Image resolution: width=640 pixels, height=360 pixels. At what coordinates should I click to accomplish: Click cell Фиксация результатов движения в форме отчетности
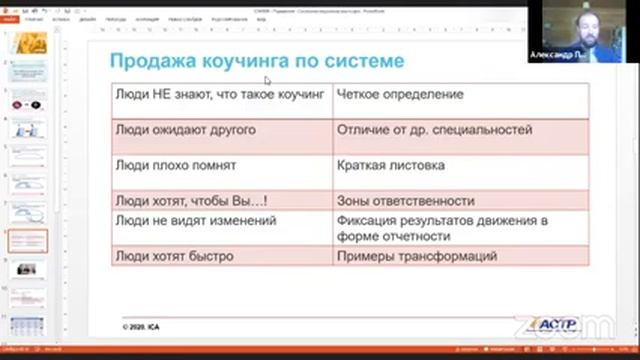[x=461, y=228]
